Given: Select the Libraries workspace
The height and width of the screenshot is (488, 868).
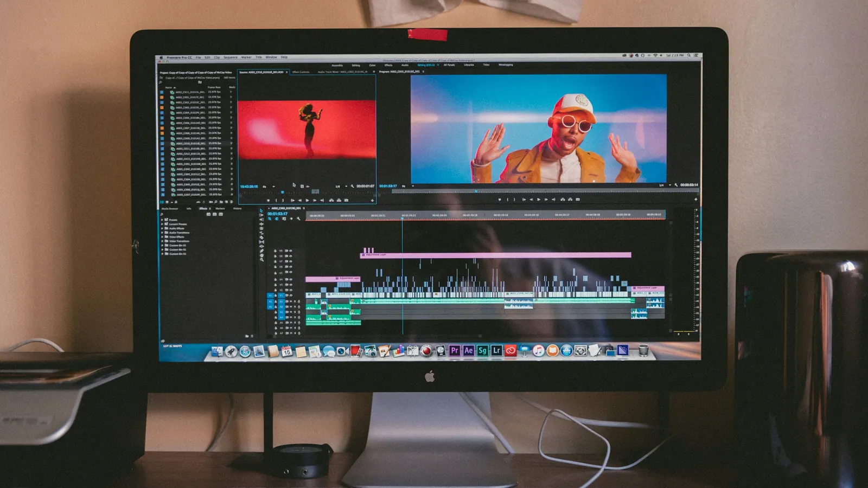Looking at the screenshot, I should pos(469,65).
